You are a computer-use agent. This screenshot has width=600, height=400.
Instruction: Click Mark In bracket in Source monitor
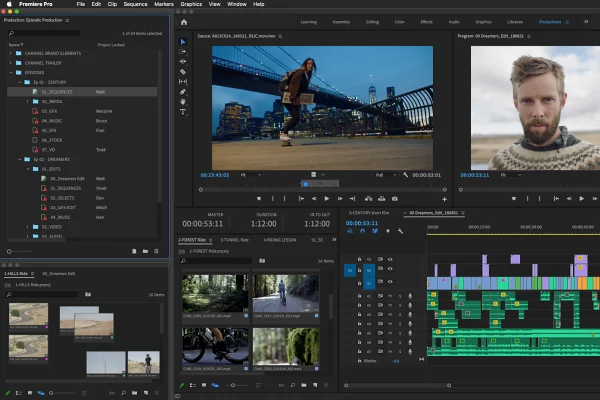click(x=272, y=199)
